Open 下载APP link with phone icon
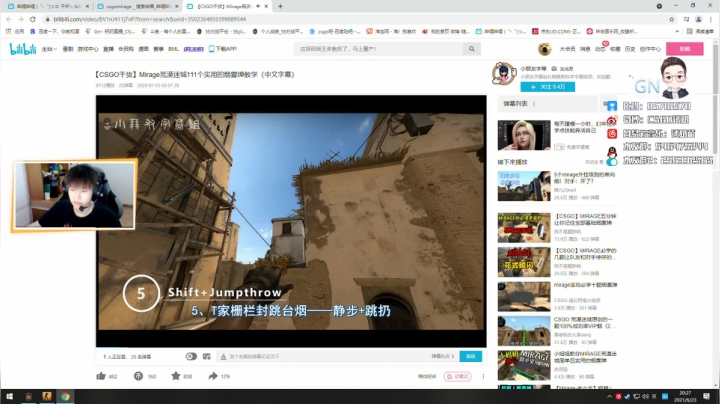720x404 pixels. point(223,49)
